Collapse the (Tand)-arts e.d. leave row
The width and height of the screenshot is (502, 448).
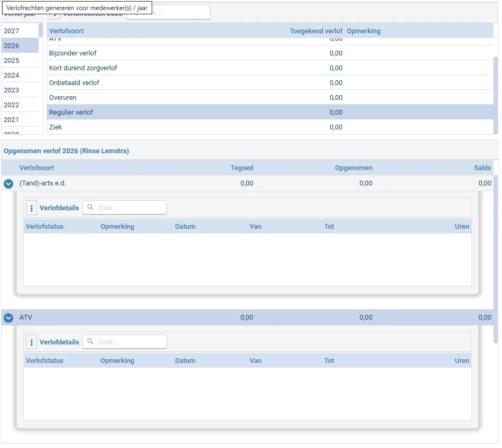pyautogui.click(x=8, y=184)
